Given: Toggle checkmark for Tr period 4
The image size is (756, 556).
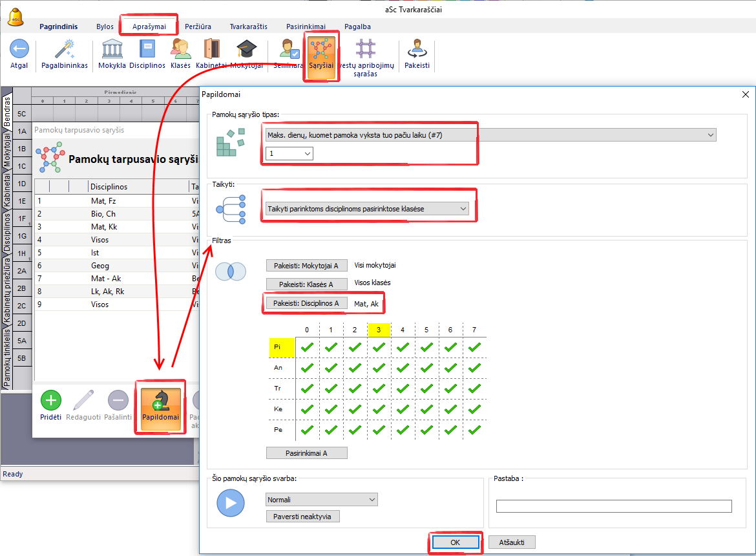Looking at the screenshot, I should coord(403,389).
